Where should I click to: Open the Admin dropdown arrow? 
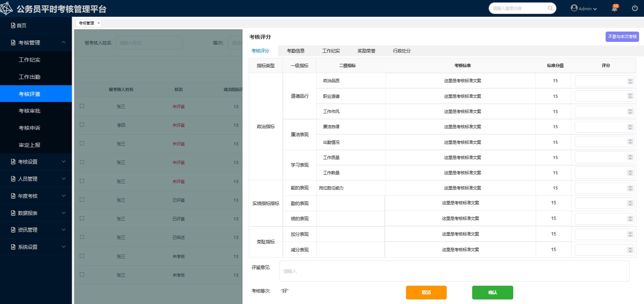[x=595, y=9]
